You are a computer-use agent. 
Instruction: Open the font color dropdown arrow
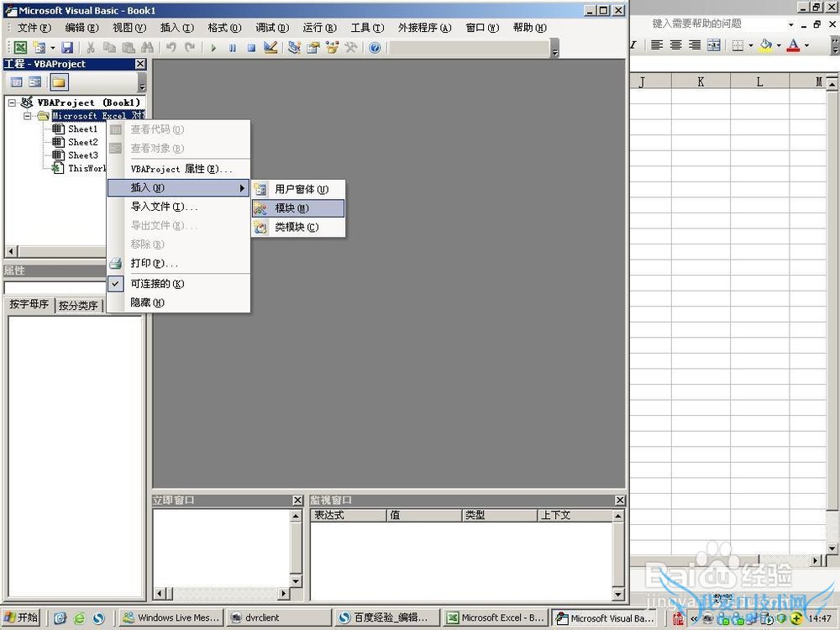[x=806, y=45]
